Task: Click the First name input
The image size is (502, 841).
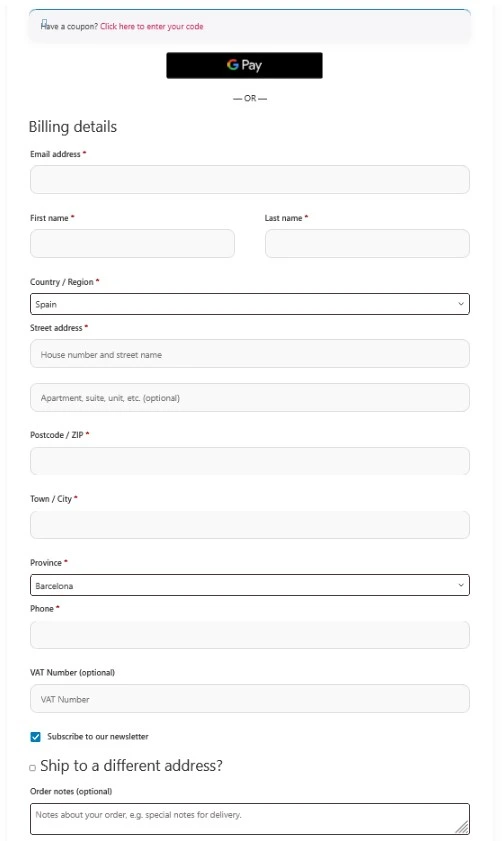Action: point(132,244)
